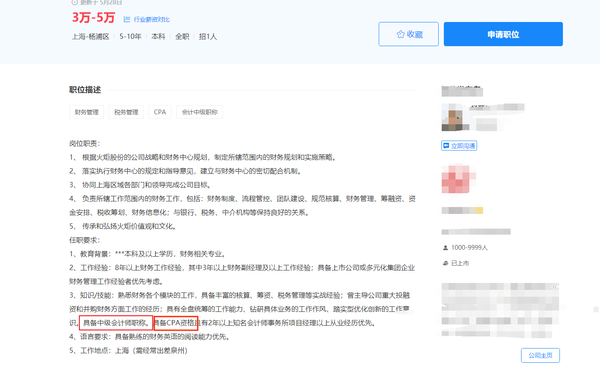Click the 5-10年 experience text
Viewport: 600px width, 368px height.
pos(130,37)
